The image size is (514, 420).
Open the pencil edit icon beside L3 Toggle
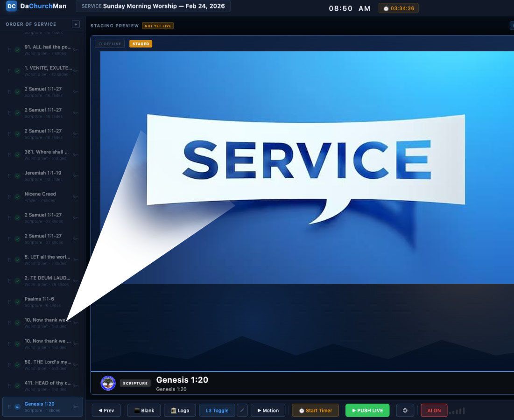[242, 410]
